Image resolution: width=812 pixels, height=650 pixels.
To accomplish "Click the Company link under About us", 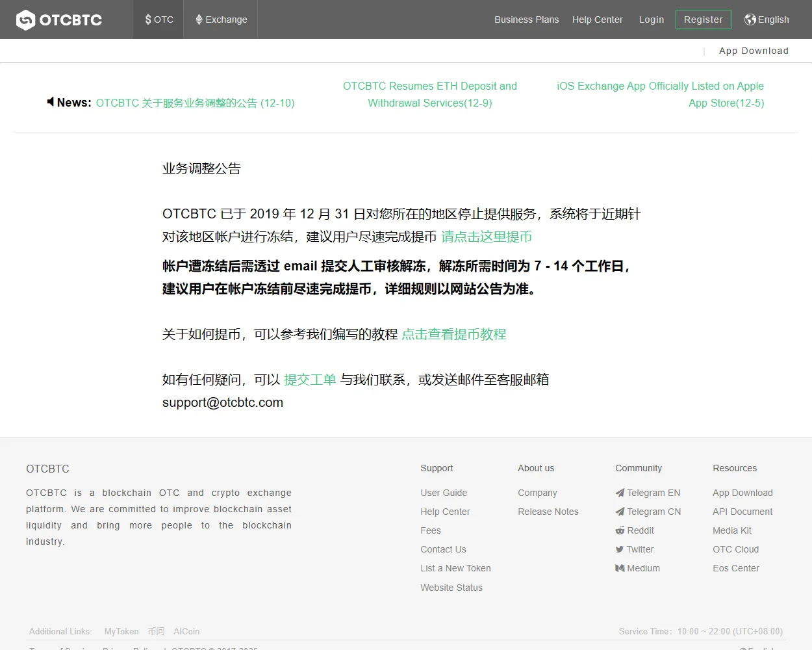I will (537, 493).
